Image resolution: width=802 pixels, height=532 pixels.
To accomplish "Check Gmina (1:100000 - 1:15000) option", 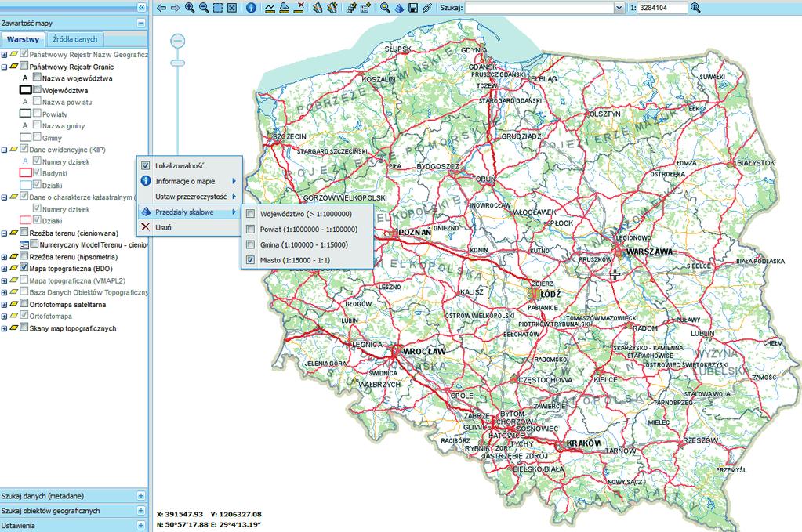I will (251, 244).
